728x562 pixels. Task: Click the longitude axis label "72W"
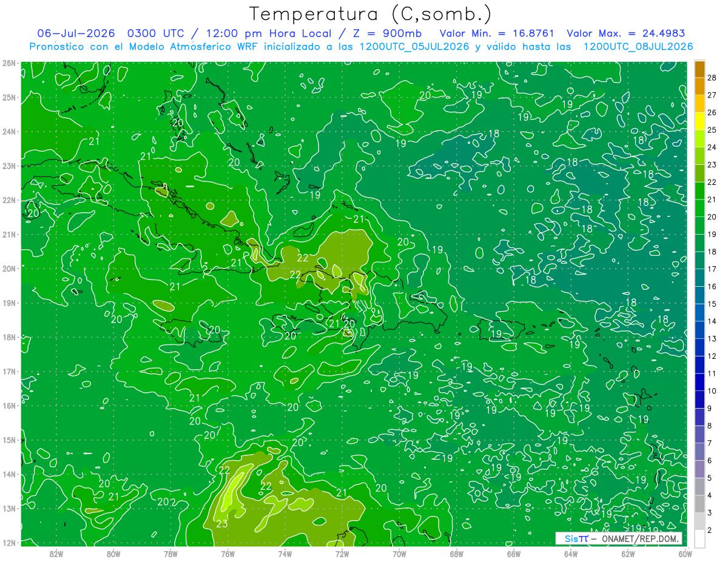[342, 554]
